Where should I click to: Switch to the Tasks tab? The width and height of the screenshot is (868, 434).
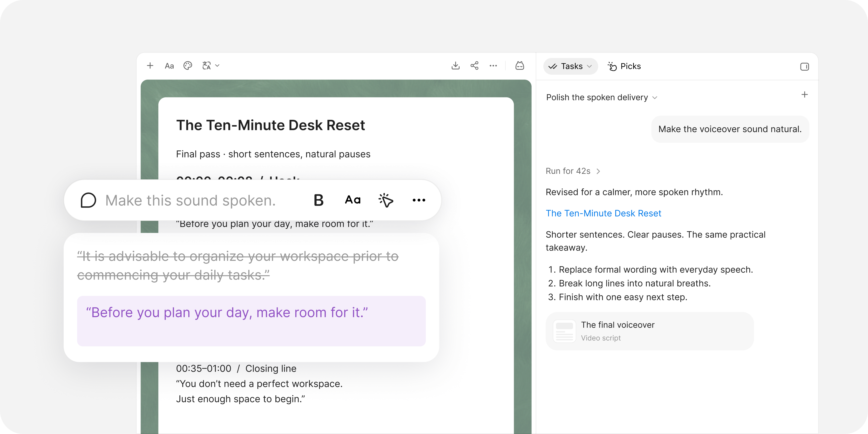coord(570,66)
